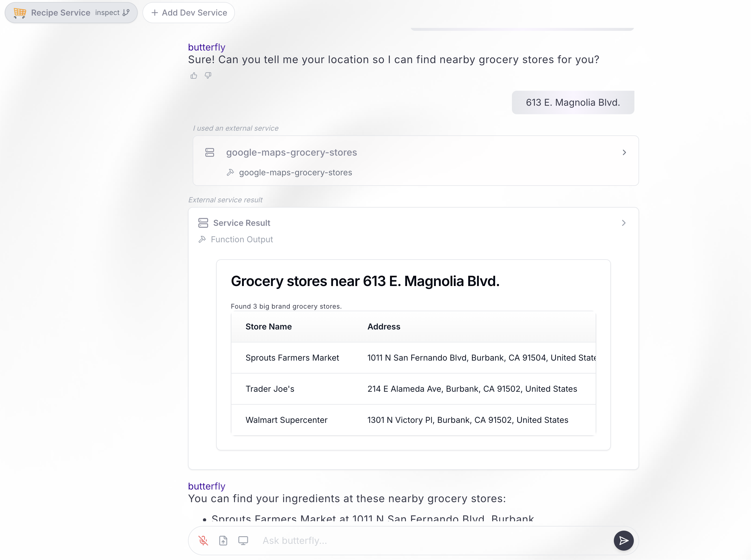Click the screen share monitor icon
Screen dimensions: 751x560
[x=243, y=540]
